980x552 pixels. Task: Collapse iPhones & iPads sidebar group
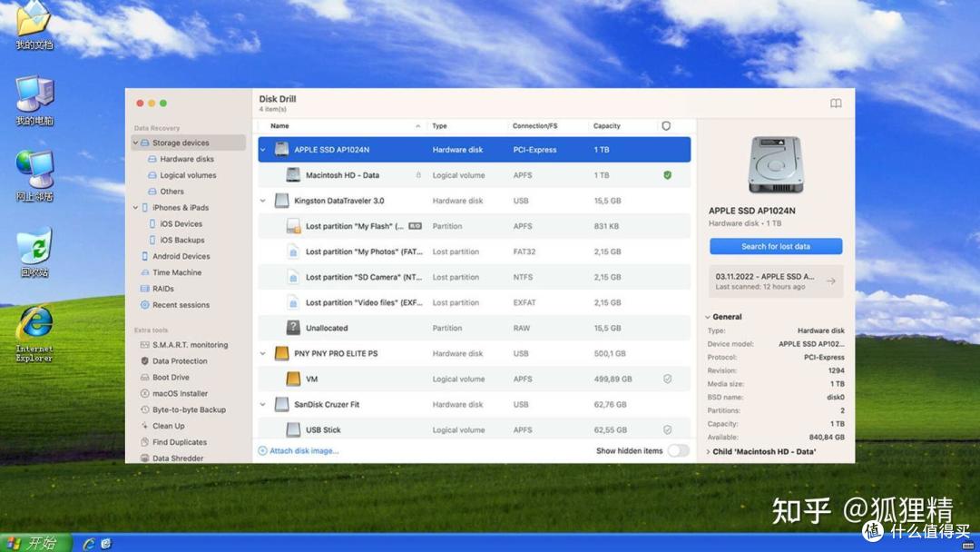point(135,208)
